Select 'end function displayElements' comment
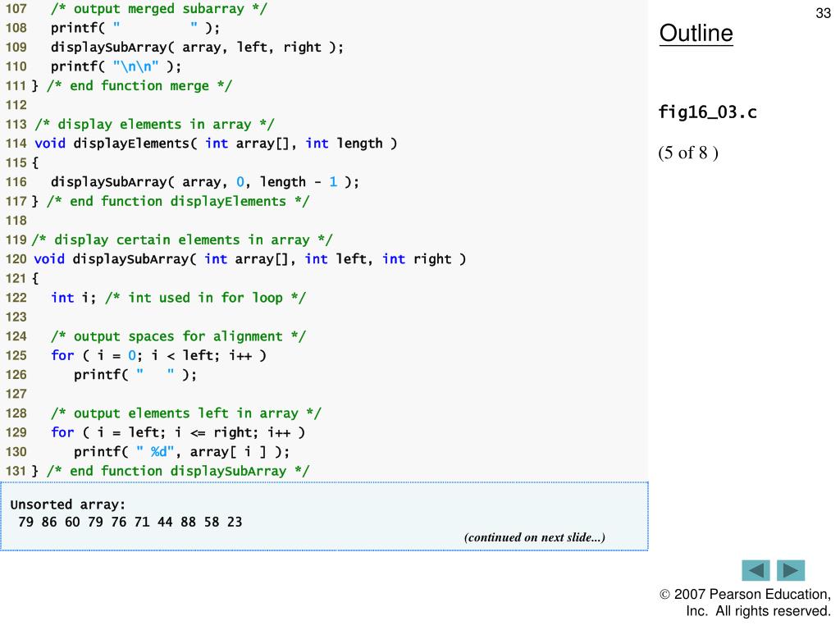The height and width of the screenshot is (630, 840). point(178,202)
